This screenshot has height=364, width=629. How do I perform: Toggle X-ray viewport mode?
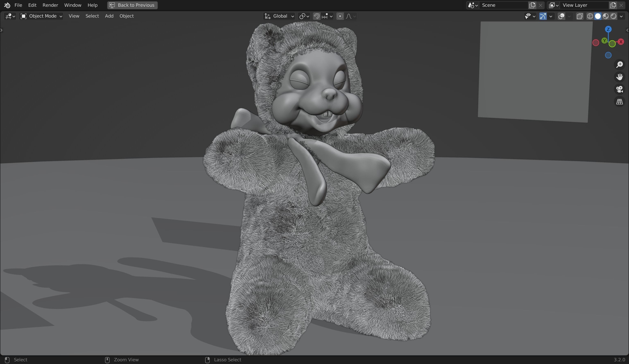580,16
